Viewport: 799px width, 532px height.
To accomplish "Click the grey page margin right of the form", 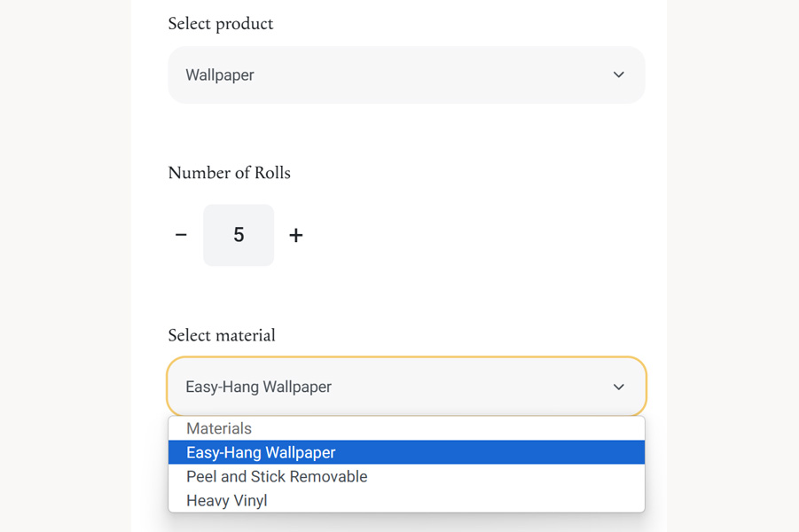I will tap(732, 266).
